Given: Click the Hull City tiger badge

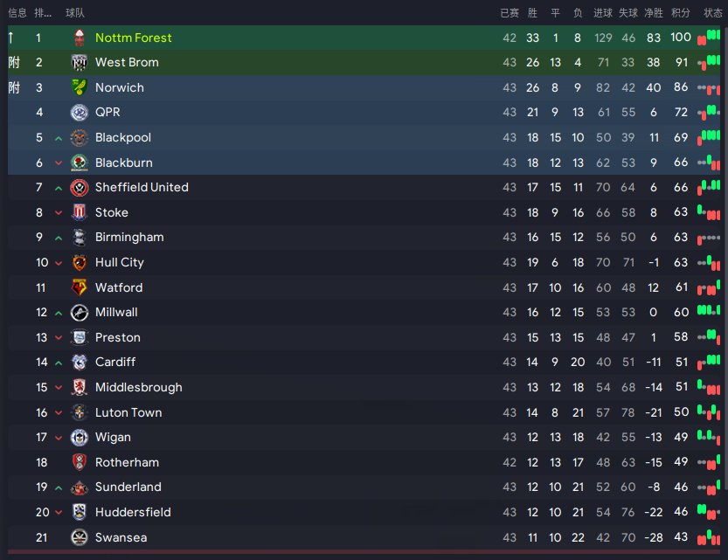Looking at the screenshot, I should 80,262.
